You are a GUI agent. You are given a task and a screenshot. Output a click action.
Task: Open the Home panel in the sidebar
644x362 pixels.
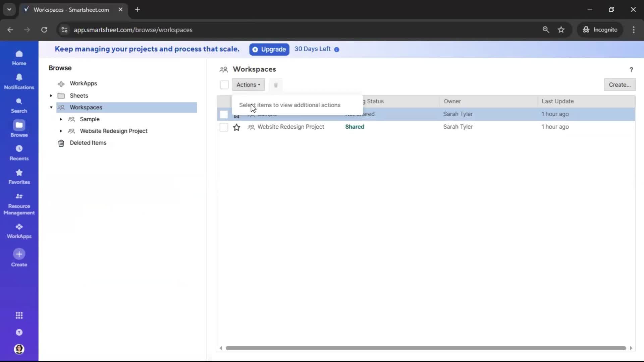tap(19, 58)
